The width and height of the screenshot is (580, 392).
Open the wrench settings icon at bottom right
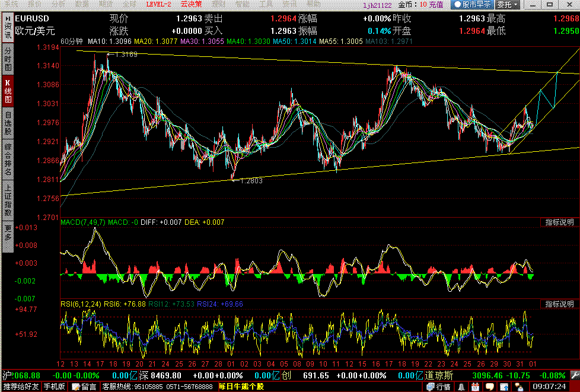click(574, 376)
